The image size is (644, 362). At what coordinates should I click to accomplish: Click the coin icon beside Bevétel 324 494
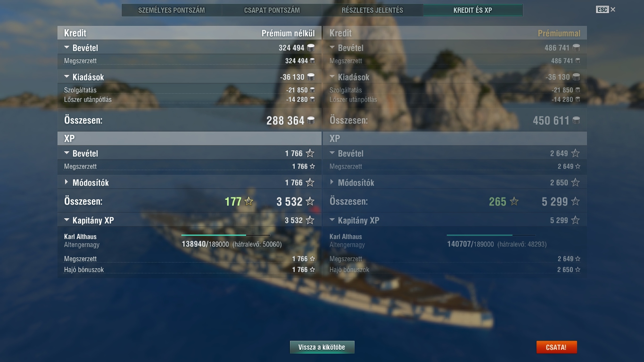pos(311,48)
